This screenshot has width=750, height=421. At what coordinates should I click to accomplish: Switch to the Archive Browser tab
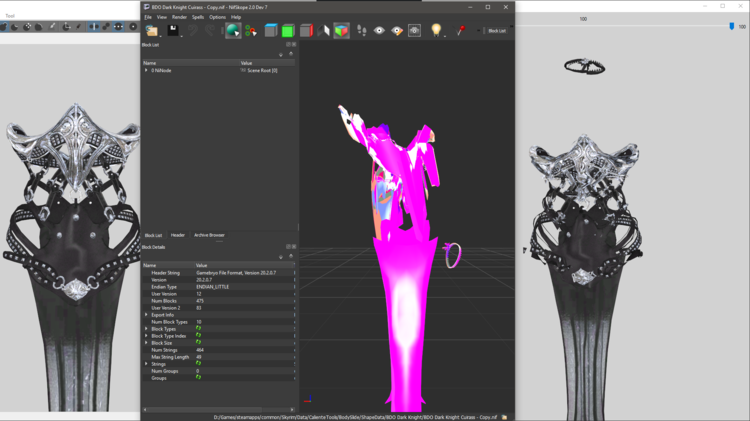pos(209,235)
